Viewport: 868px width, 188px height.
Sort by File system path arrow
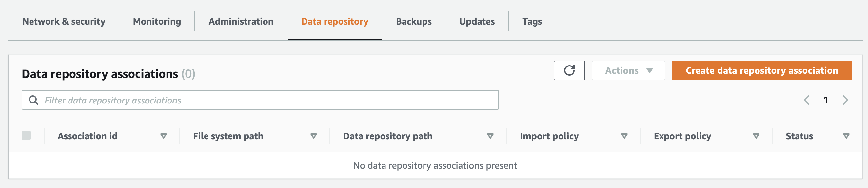point(313,136)
